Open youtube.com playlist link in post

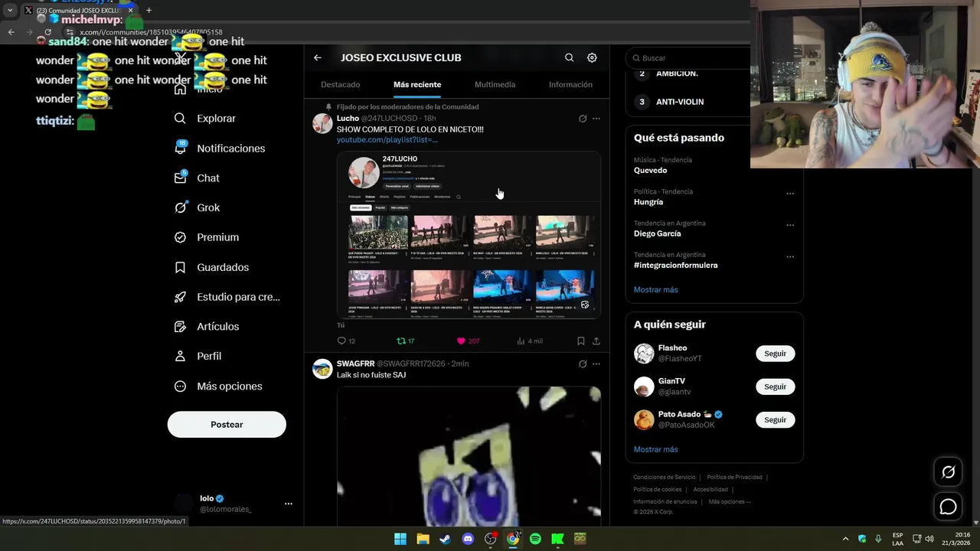click(387, 140)
